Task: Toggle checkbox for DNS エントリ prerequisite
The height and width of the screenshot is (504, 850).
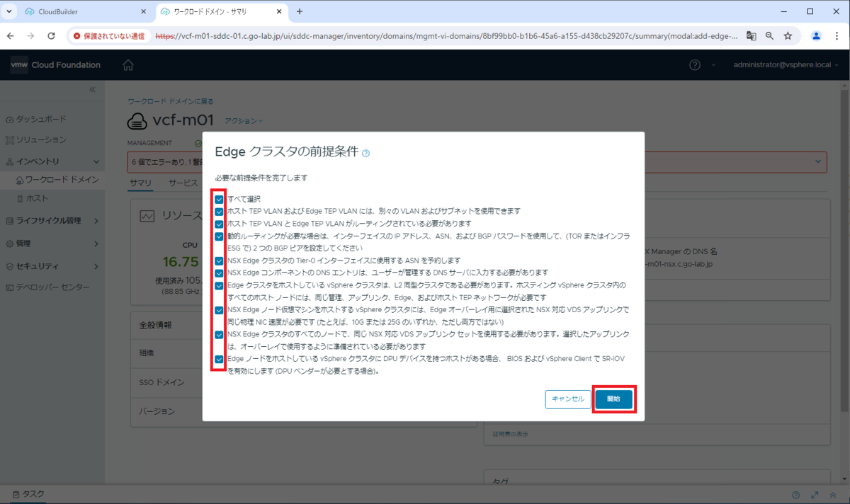Action: coord(219,273)
